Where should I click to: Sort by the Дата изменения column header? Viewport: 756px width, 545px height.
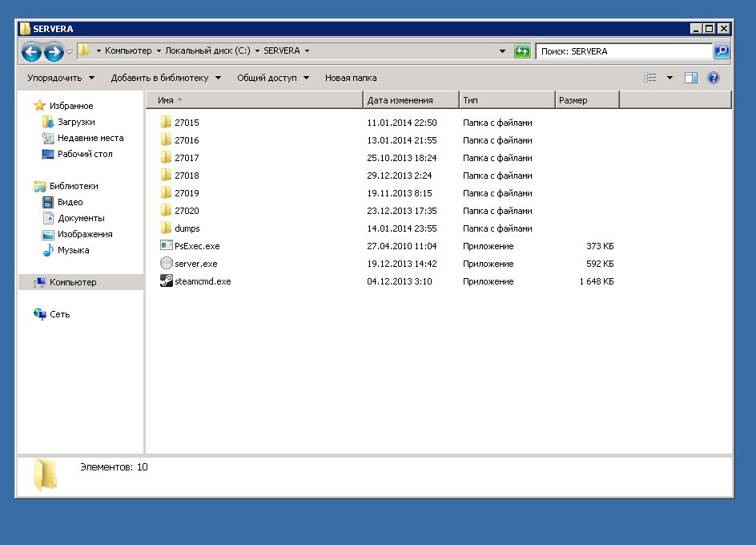(x=411, y=100)
